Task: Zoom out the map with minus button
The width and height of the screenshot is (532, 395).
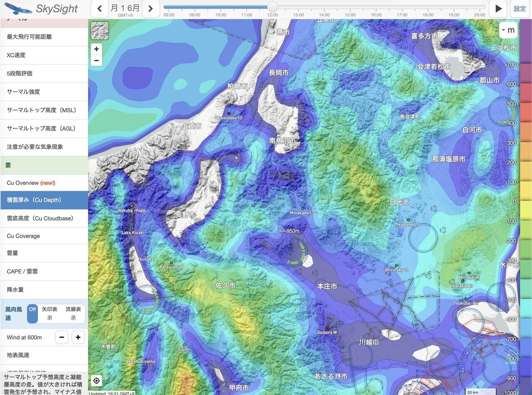Action: coord(96,60)
